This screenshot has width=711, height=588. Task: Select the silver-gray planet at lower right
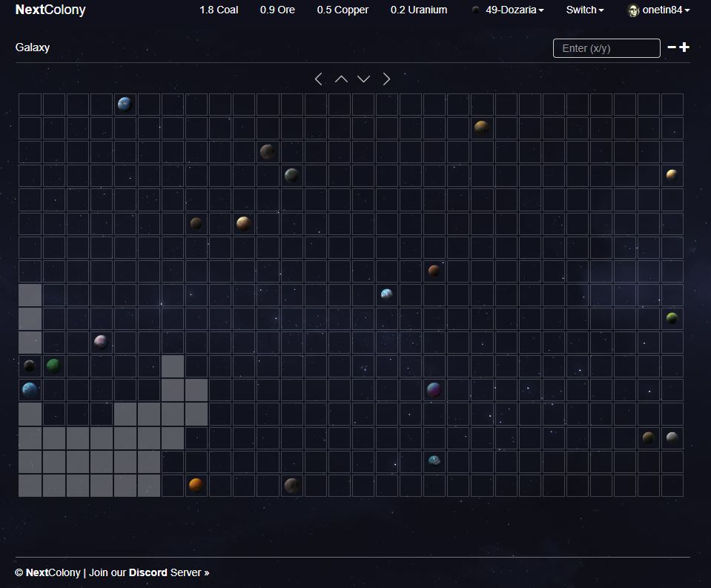672,437
